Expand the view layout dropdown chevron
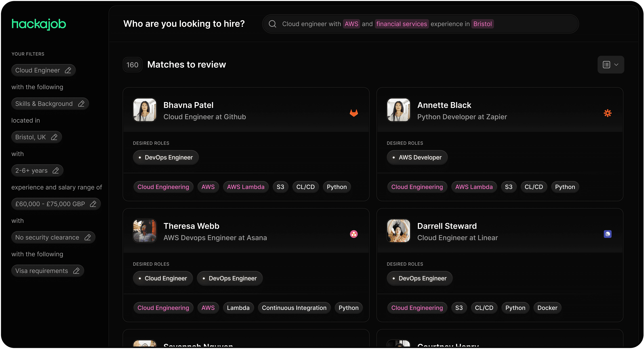Viewport: 644px width, 349px height. click(x=616, y=65)
